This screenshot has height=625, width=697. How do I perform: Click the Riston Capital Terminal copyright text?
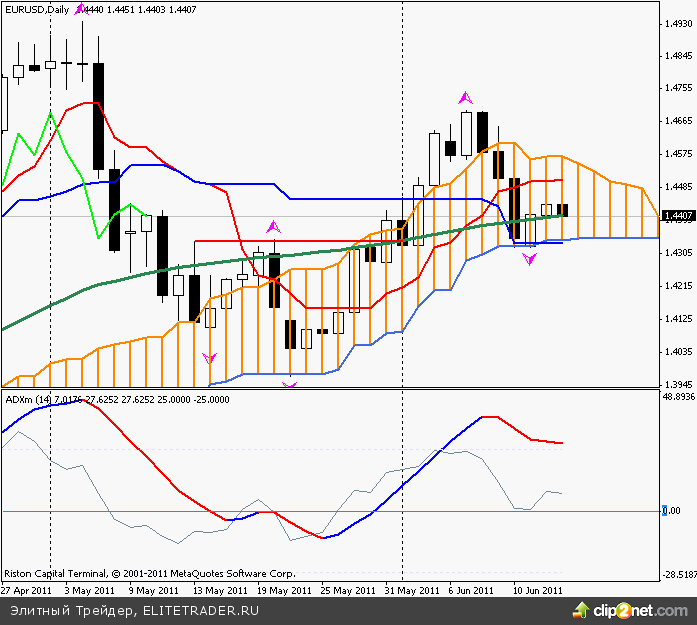coord(150,574)
